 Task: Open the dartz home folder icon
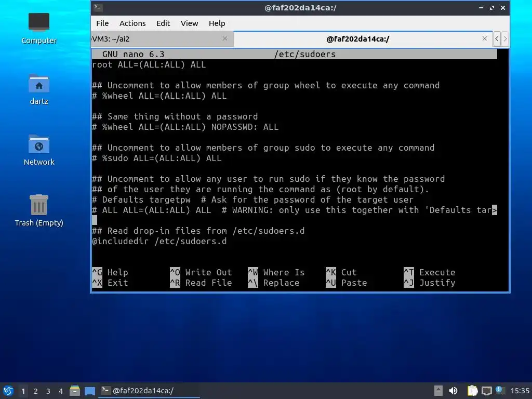39,89
